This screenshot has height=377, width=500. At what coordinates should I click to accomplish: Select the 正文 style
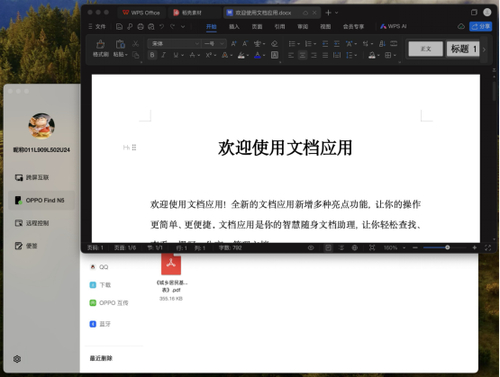point(426,49)
